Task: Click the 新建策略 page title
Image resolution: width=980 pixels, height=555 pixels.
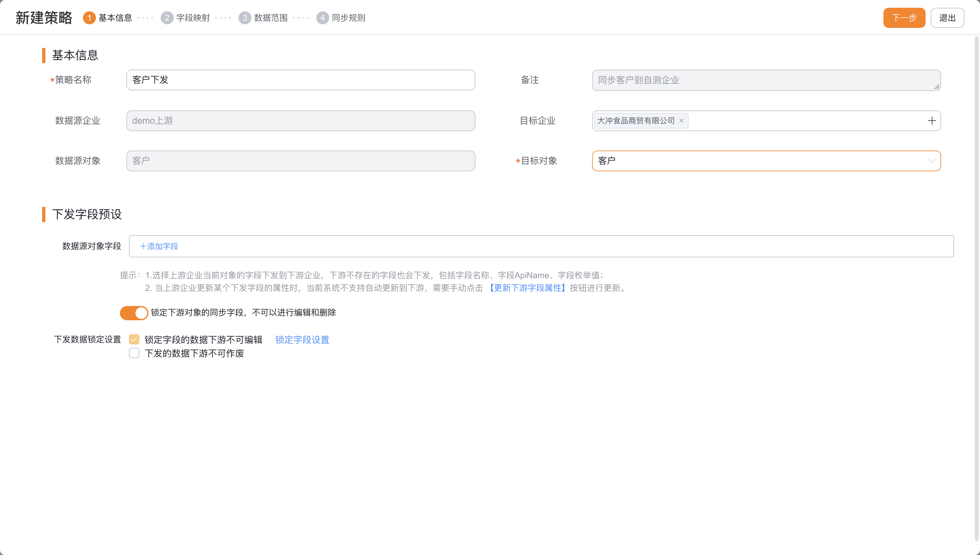Action: click(44, 18)
